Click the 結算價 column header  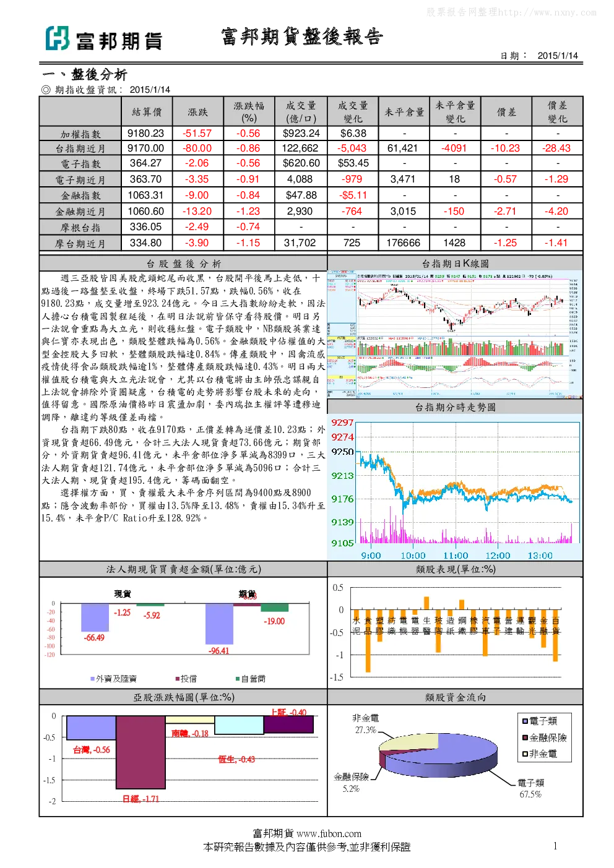click(147, 112)
